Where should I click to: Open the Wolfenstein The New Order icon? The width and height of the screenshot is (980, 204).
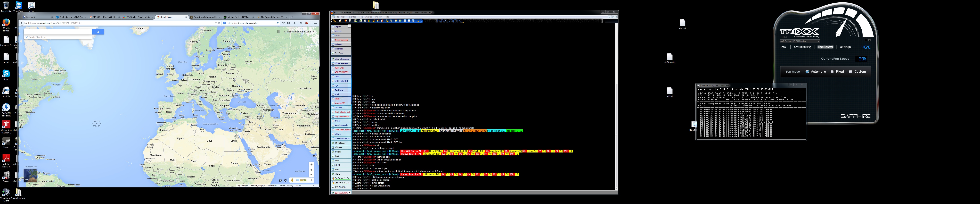coord(6,127)
